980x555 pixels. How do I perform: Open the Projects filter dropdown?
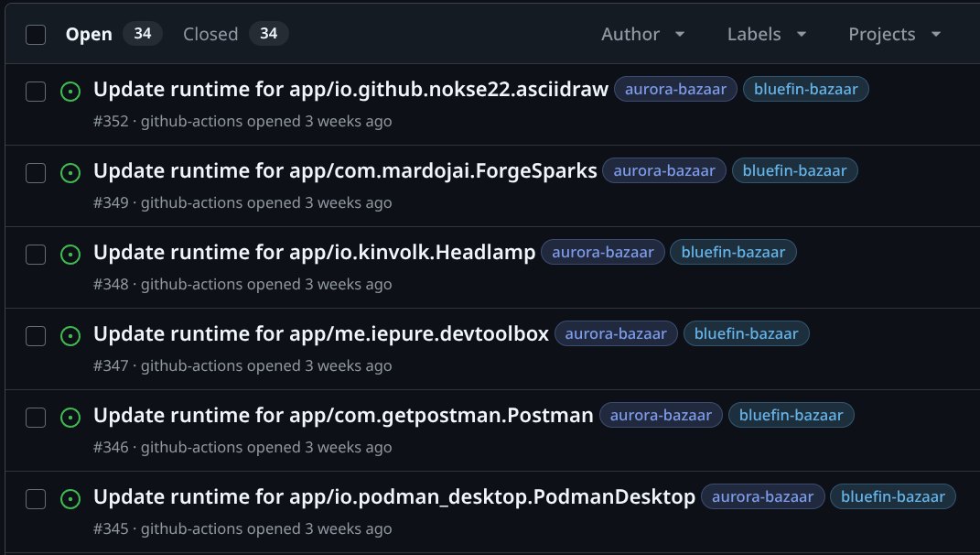[895, 34]
